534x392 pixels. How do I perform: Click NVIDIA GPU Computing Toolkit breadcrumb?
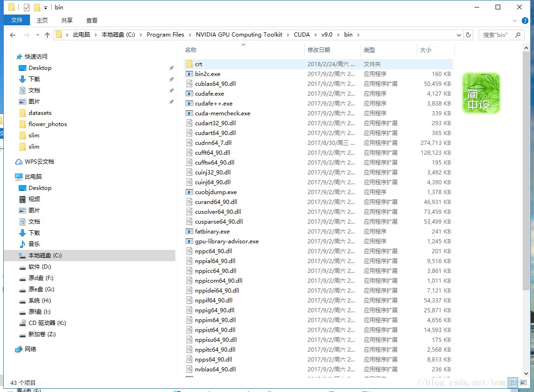(239, 34)
